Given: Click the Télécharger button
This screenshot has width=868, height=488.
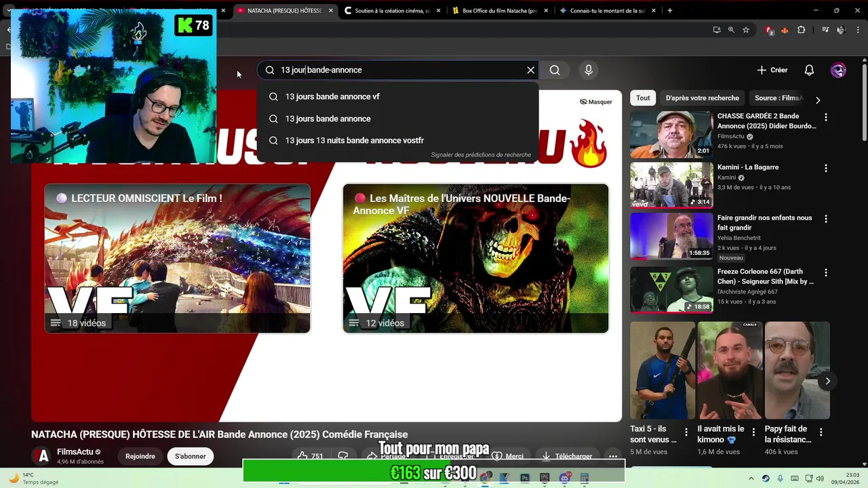Looking at the screenshot, I should (567, 456).
